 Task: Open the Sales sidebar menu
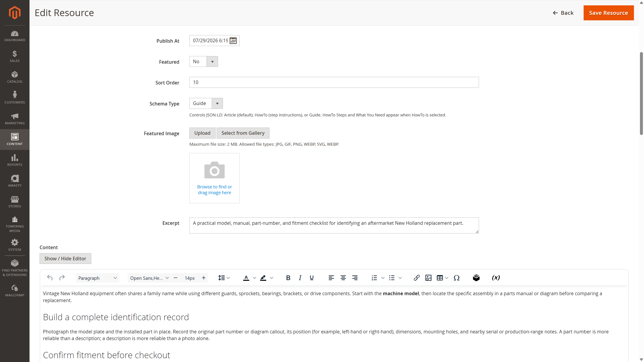tap(15, 57)
